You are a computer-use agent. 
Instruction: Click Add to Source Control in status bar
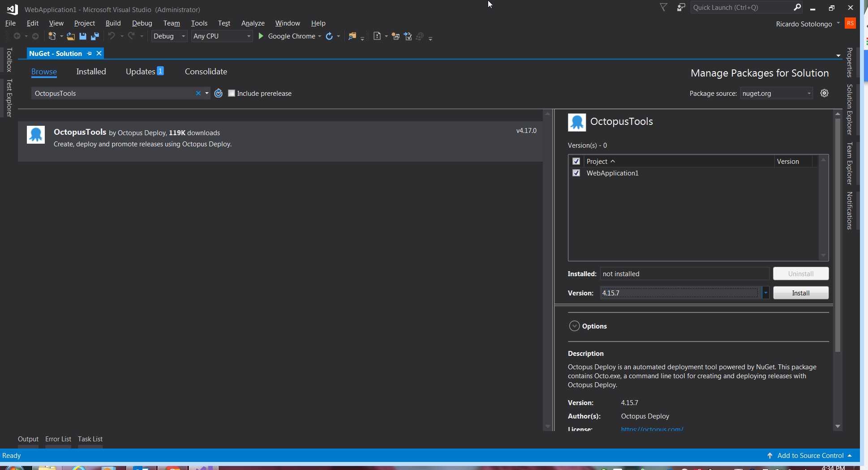click(810, 456)
